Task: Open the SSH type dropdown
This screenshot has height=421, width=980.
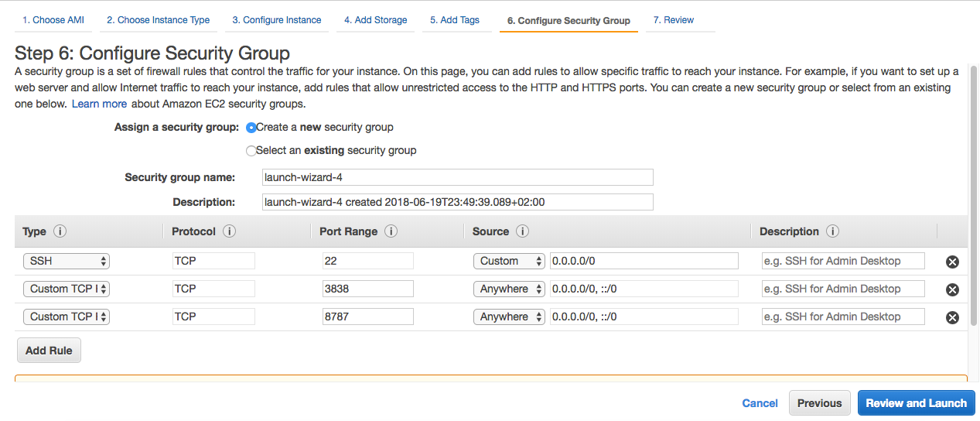Action: pyautogui.click(x=67, y=261)
